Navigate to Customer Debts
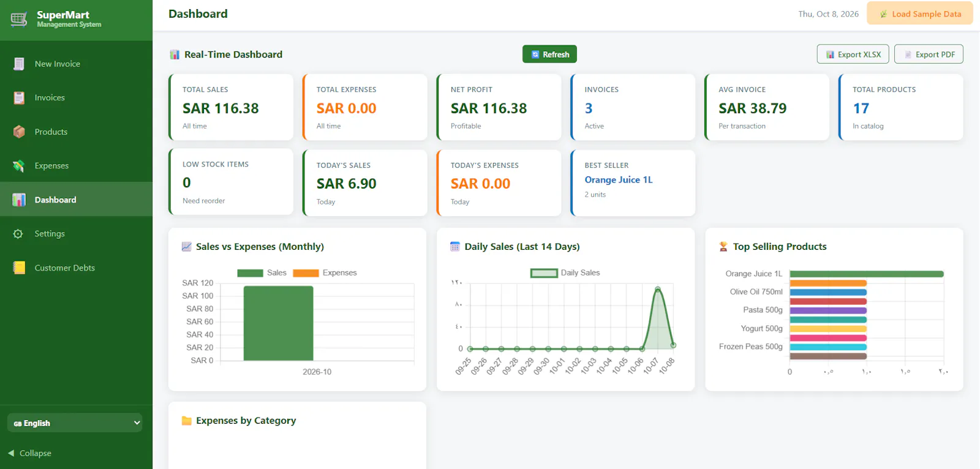This screenshot has height=469, width=980. [x=76, y=268]
